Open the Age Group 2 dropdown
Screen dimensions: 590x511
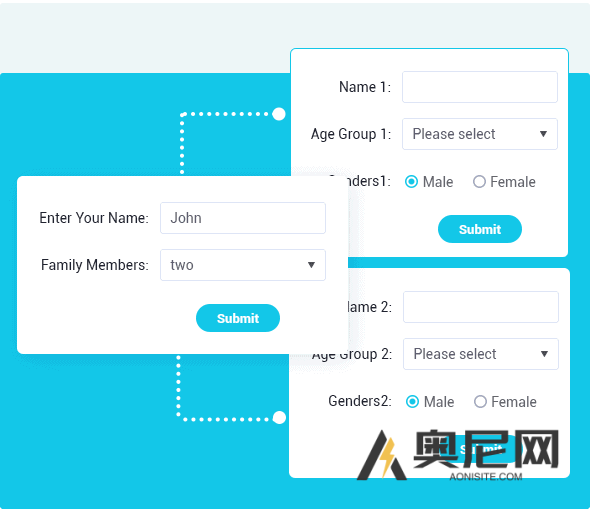tap(481, 354)
